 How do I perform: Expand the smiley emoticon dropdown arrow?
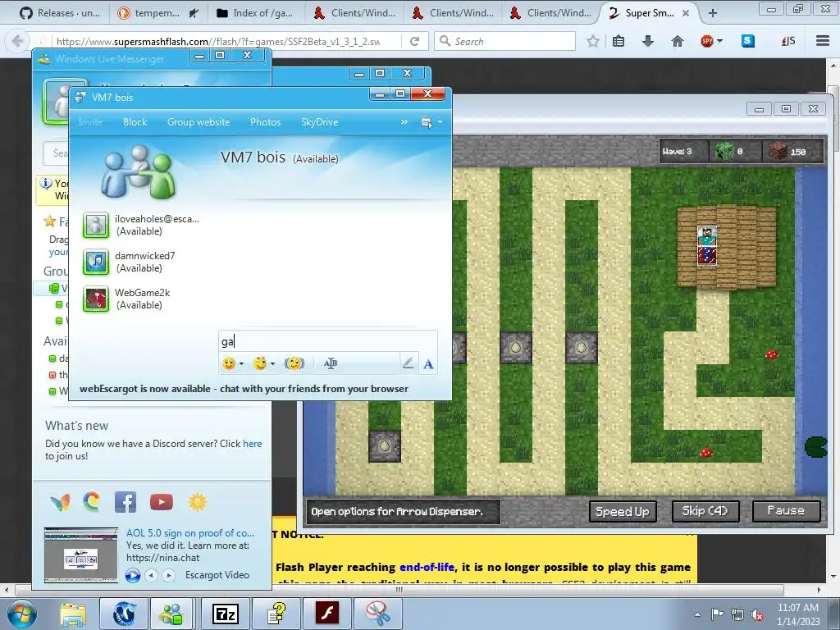242,364
